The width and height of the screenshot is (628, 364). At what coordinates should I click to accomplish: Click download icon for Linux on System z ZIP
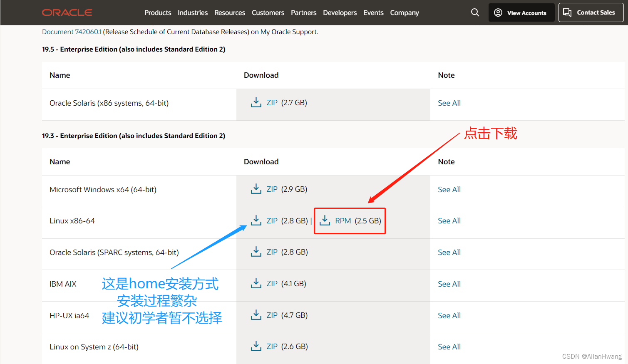256,346
